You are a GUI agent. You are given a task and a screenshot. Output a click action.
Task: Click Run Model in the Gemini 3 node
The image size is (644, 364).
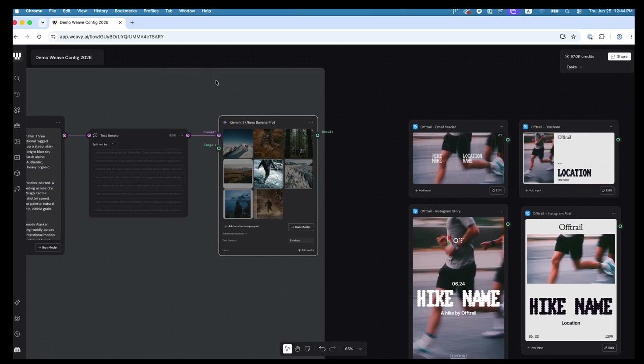tap(301, 227)
